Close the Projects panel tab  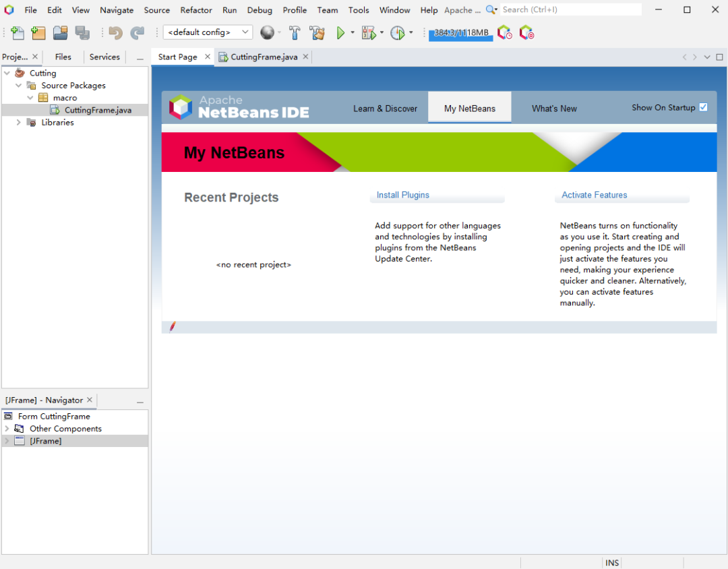(x=35, y=56)
